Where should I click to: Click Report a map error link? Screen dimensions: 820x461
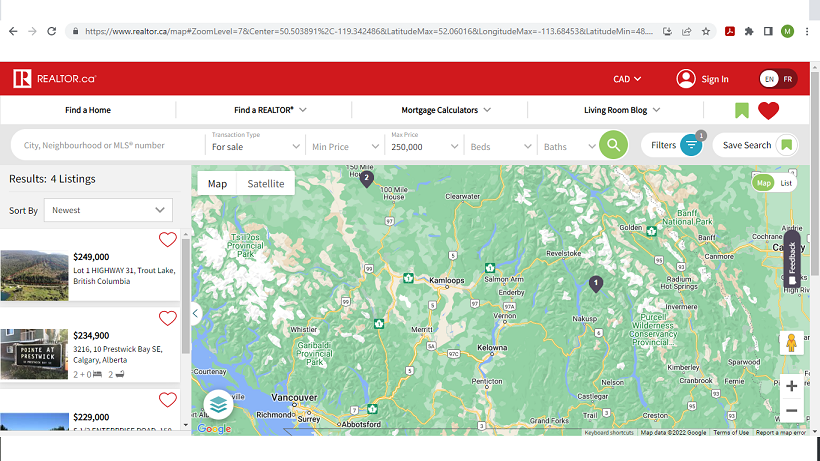click(780, 432)
